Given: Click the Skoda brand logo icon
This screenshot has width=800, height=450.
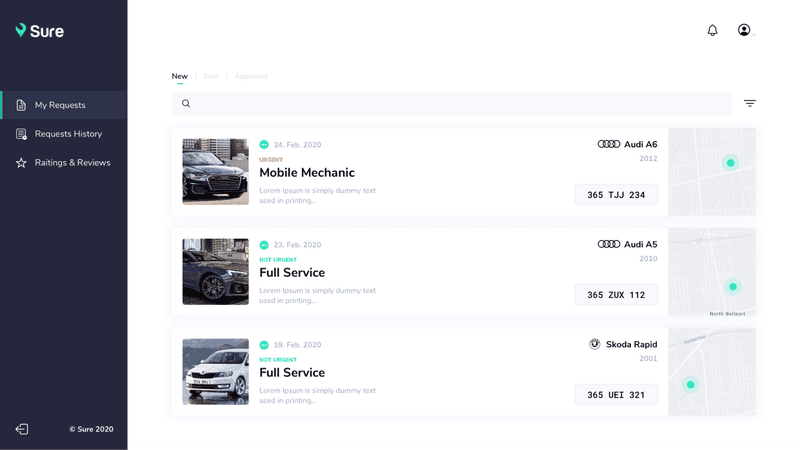Looking at the screenshot, I should 595,344.
